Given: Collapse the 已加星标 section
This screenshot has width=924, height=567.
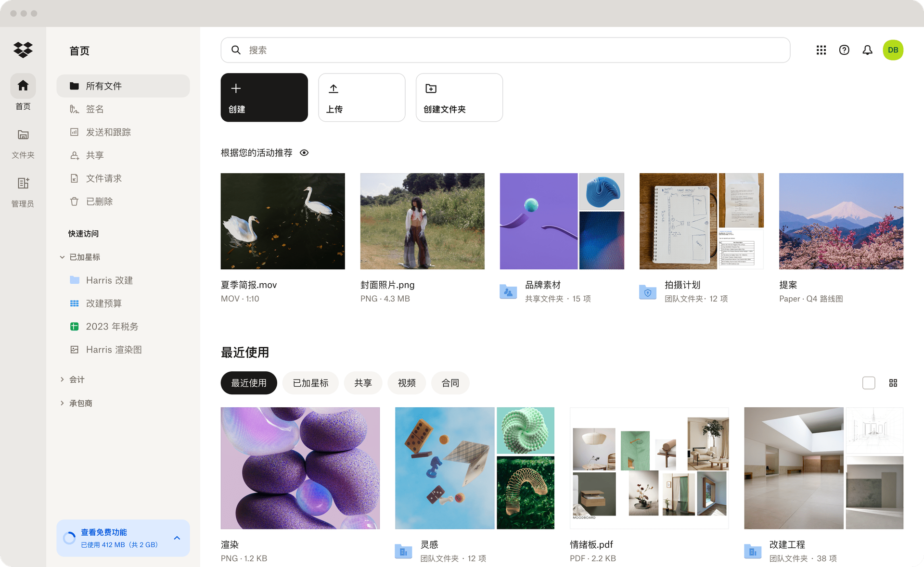Looking at the screenshot, I should point(62,257).
